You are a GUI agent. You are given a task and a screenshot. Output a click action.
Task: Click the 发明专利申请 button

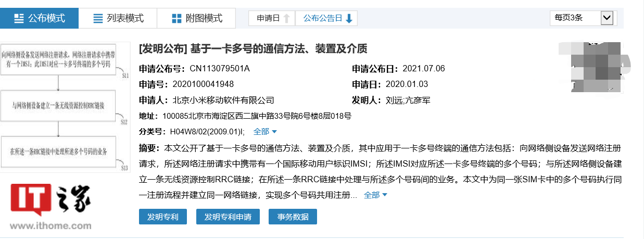[x=228, y=217]
